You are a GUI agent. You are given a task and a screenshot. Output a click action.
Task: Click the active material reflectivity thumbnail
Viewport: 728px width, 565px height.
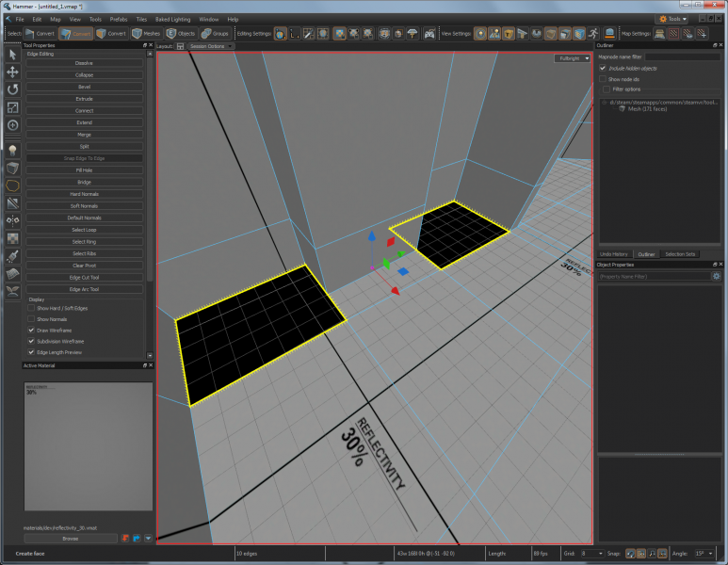[x=89, y=446]
